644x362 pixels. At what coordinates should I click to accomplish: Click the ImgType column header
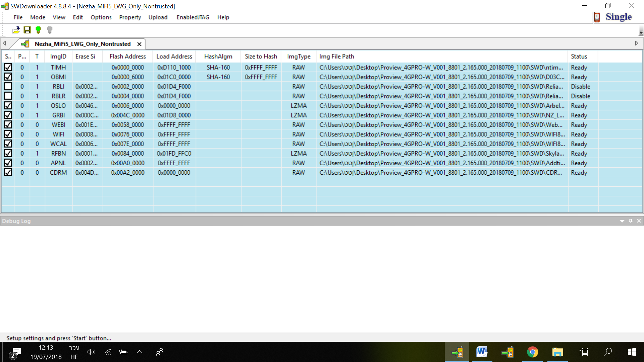tap(299, 57)
